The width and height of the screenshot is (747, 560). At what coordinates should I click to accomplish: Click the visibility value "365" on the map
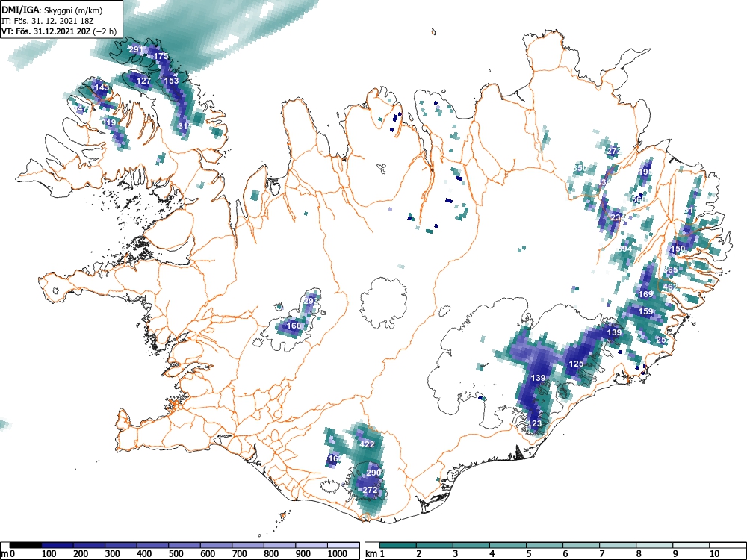(670, 270)
